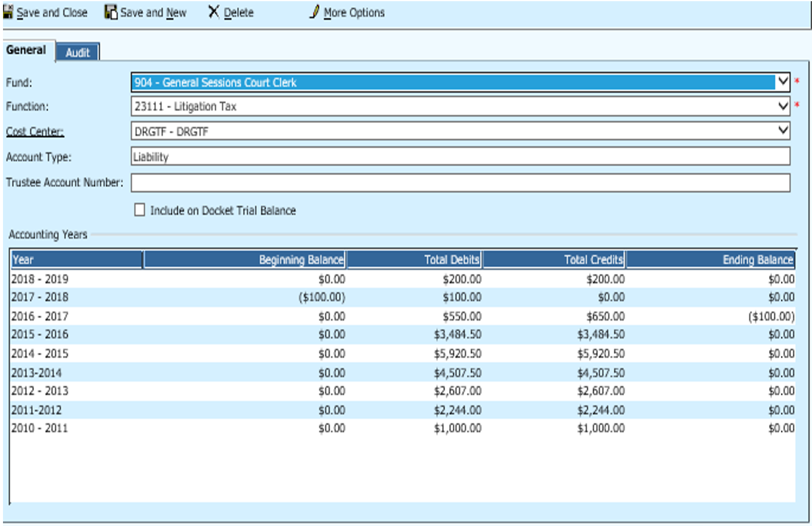Screen dimensions: 812x526
Task: Click the ($100.00) beginning balance cell
Action: pyautogui.click(x=321, y=297)
